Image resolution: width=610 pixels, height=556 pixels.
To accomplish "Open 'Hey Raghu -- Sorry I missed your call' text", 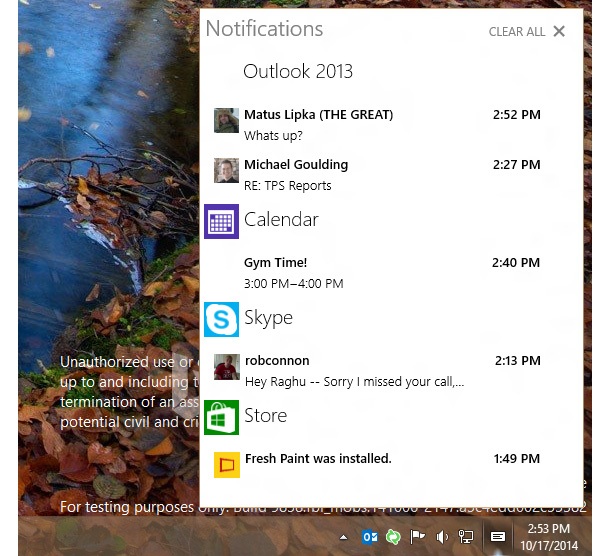I will [354, 382].
